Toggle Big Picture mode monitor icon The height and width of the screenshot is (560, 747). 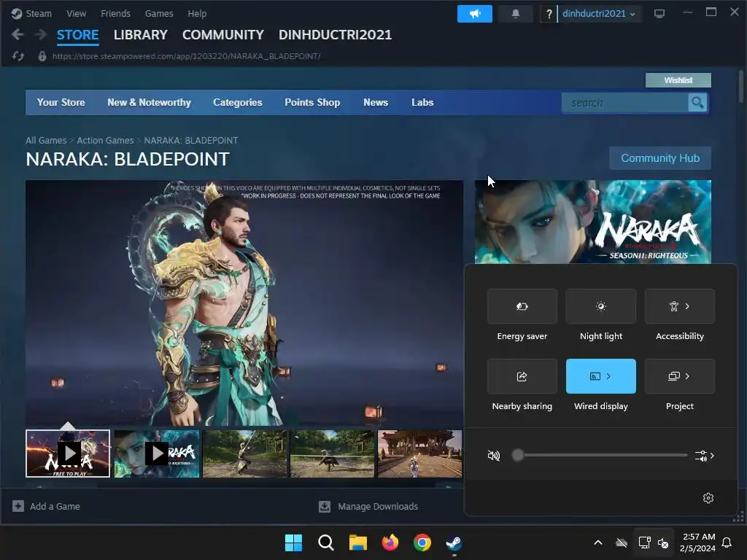pos(659,14)
